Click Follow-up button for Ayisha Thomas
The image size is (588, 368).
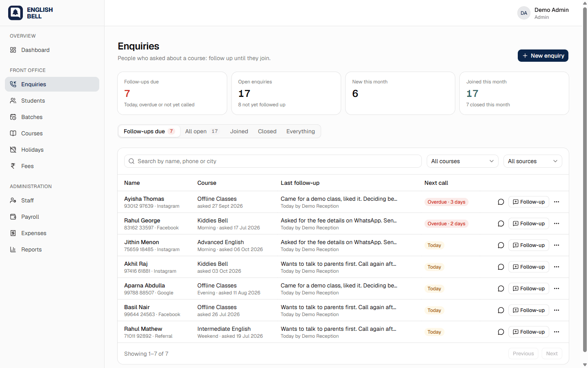[x=529, y=202]
